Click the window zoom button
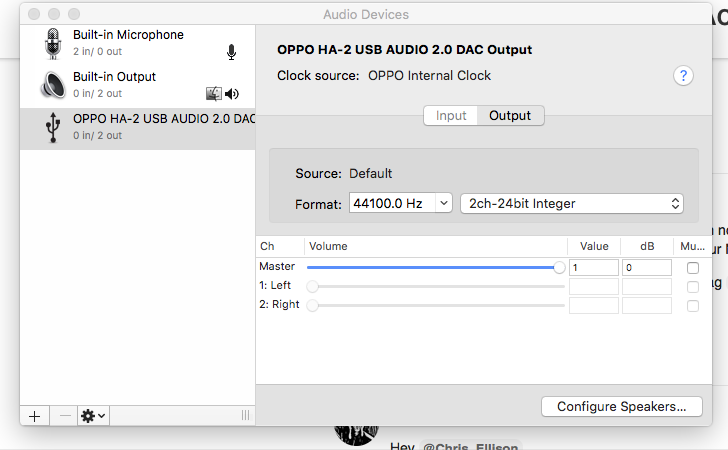 click(74, 14)
